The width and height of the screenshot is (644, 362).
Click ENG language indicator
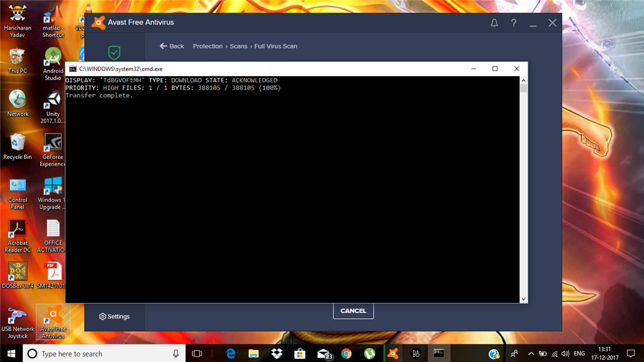579,353
